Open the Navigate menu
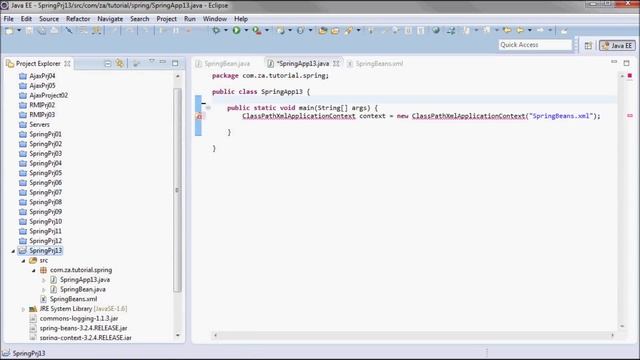The height and width of the screenshot is (360, 640). (x=110, y=19)
